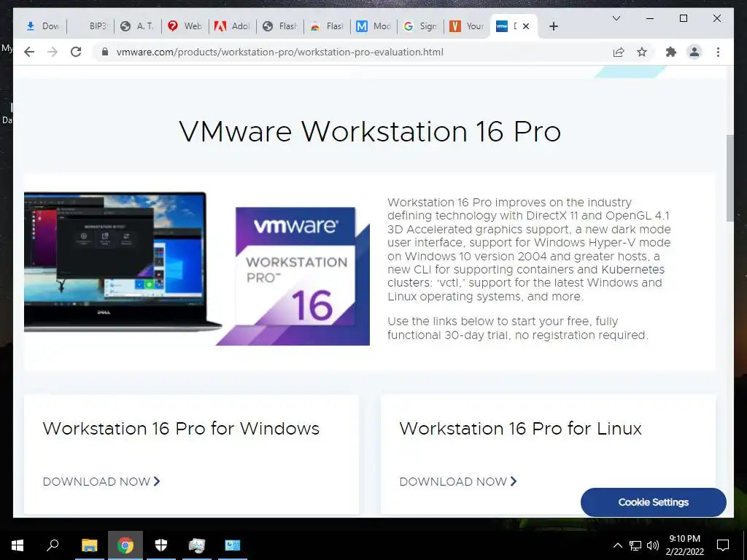Viewport: 747px width, 560px height.
Task: Click Chrome icon in taskbar
Action: click(125, 545)
